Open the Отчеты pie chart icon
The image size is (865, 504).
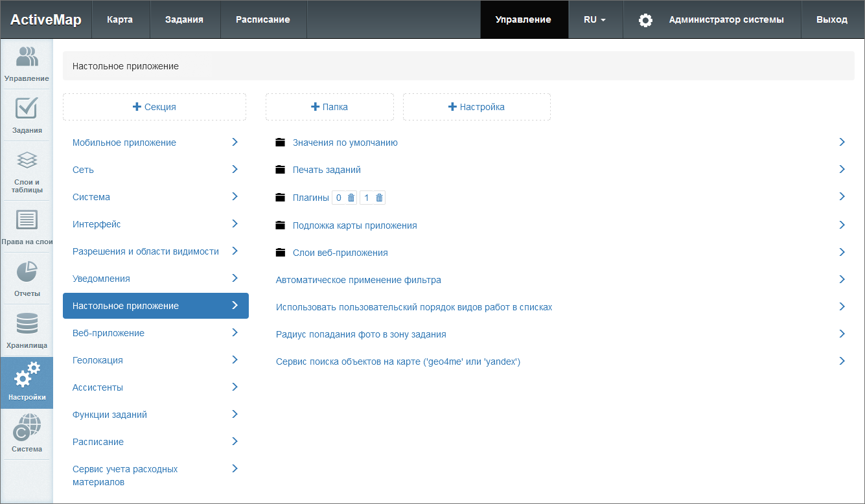27,272
